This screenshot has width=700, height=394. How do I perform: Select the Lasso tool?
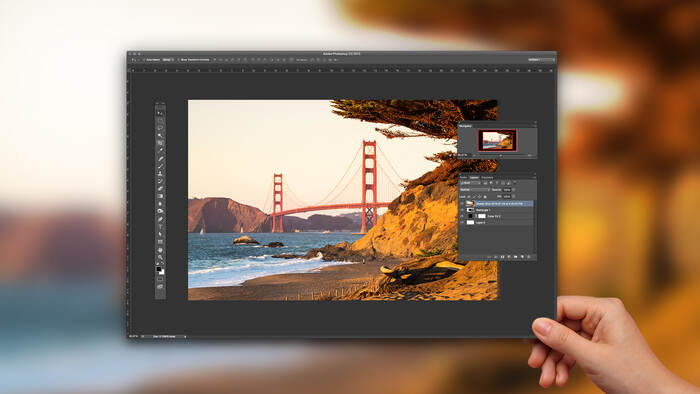(160, 128)
